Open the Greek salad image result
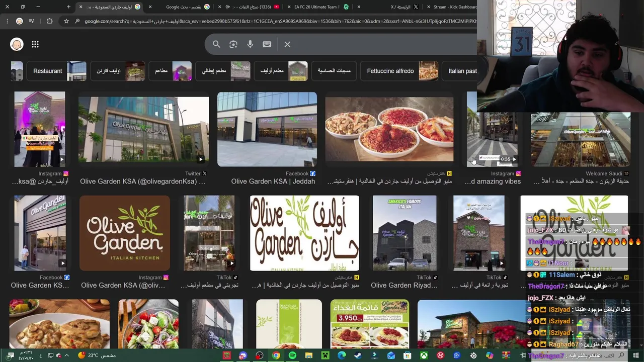This screenshot has height=362, width=644. [x=148, y=324]
